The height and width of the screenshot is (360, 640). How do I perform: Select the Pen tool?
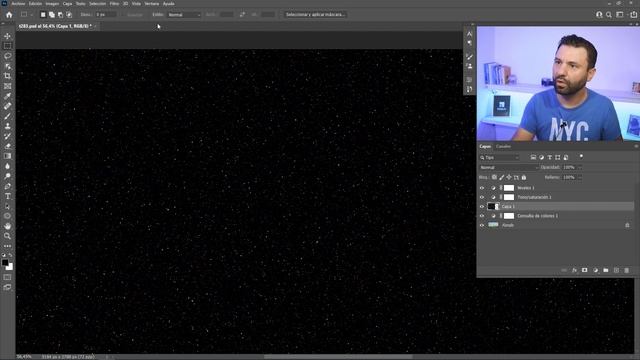[x=7, y=186]
